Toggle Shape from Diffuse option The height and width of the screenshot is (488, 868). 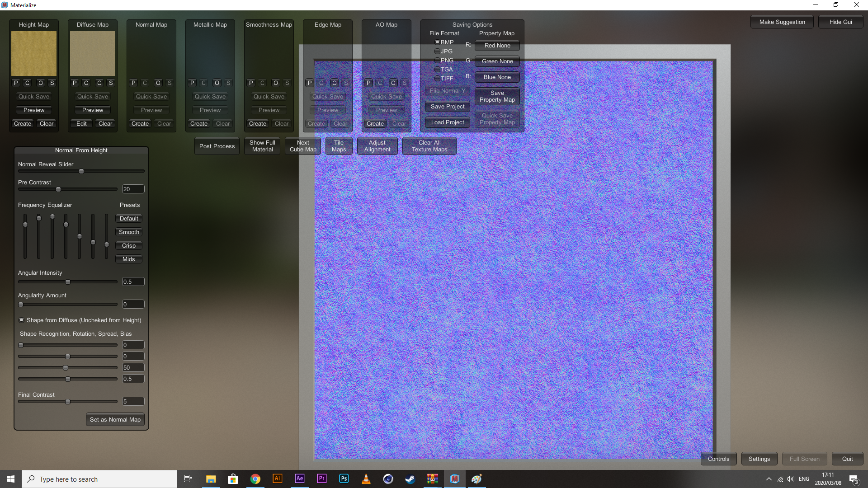(x=22, y=320)
